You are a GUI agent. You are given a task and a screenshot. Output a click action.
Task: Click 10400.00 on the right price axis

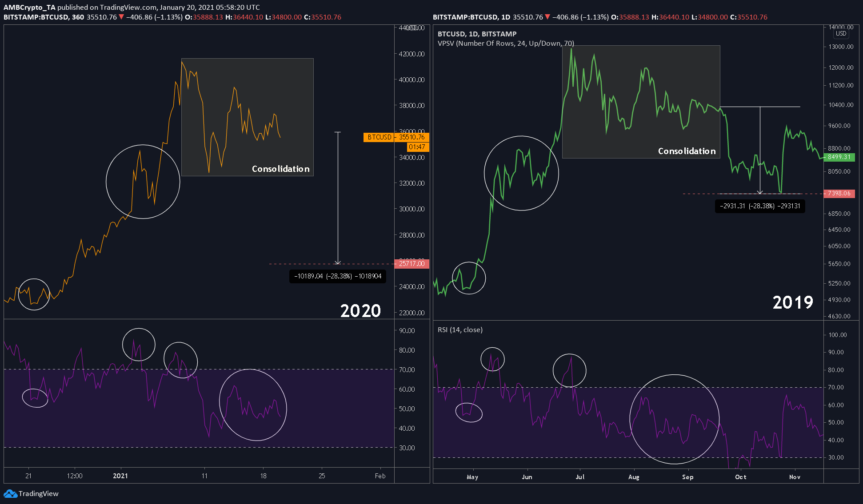(841, 105)
